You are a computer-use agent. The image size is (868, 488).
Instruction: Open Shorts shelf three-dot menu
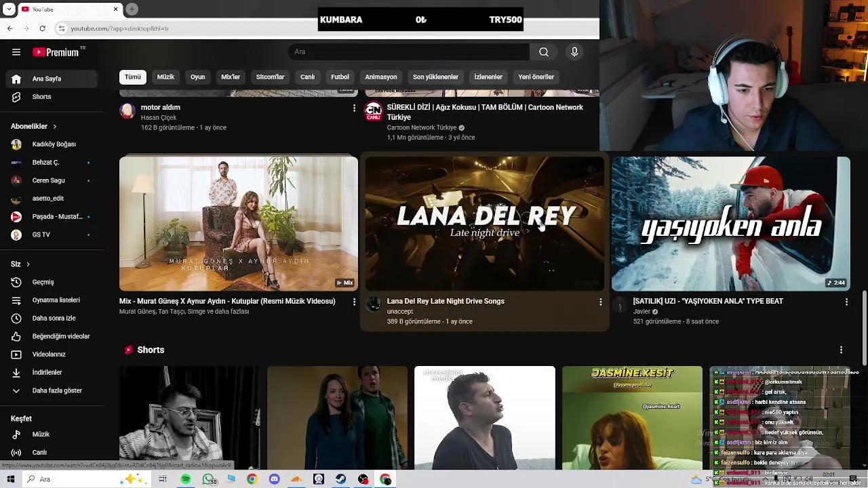(x=841, y=350)
